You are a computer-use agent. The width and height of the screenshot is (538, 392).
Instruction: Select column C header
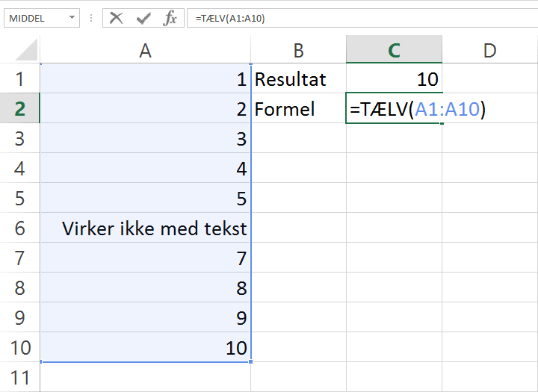pyautogui.click(x=394, y=50)
